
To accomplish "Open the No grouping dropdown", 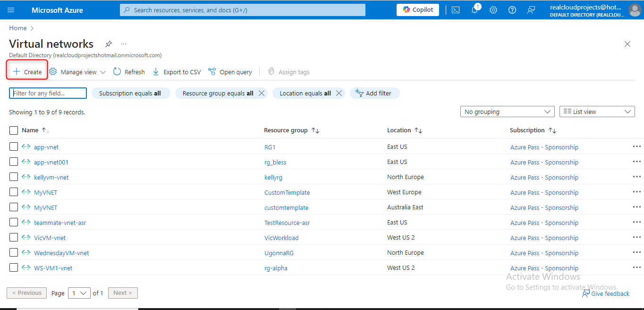I will click(507, 112).
